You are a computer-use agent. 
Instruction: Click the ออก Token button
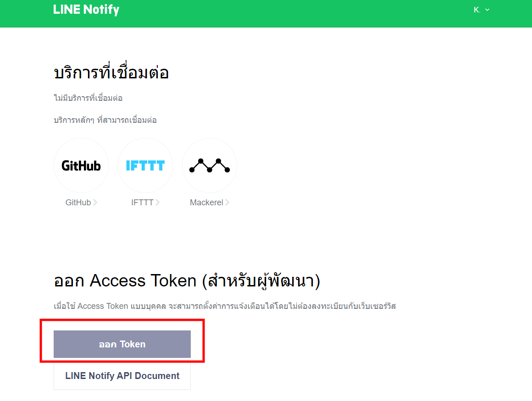122,344
